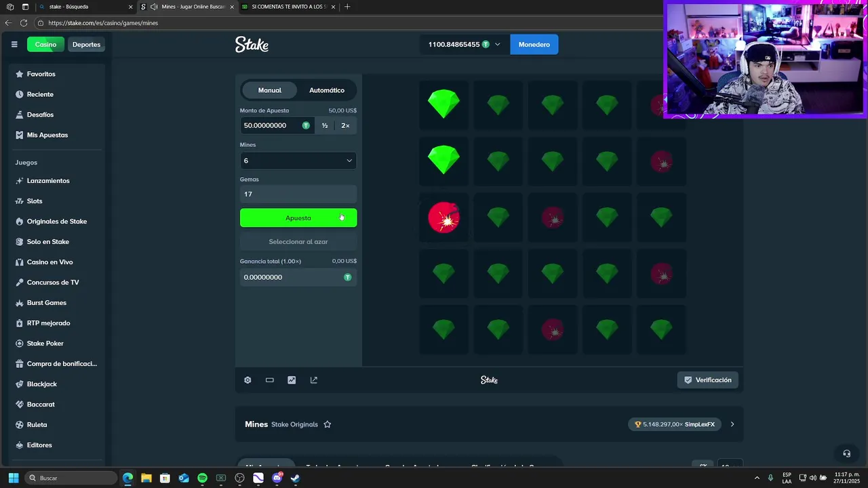This screenshot has width=868, height=488.
Task: Expand the balance currency dropdown
Action: (497, 45)
